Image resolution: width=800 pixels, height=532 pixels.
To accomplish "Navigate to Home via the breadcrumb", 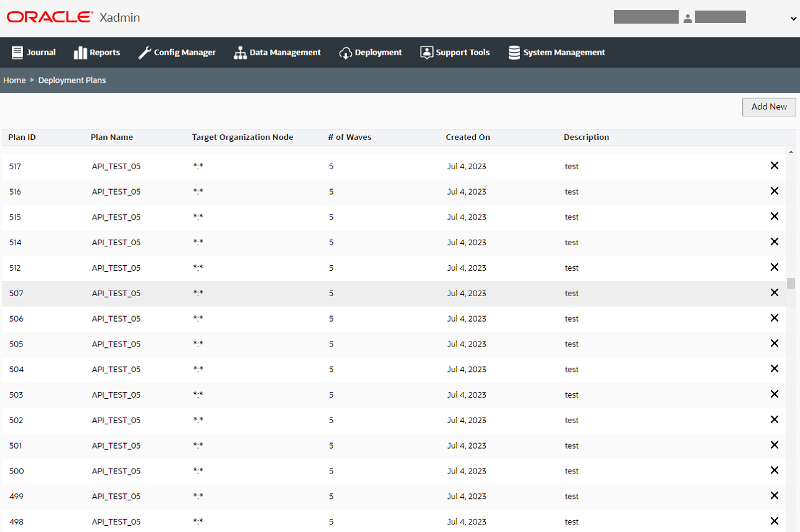I will (x=14, y=80).
